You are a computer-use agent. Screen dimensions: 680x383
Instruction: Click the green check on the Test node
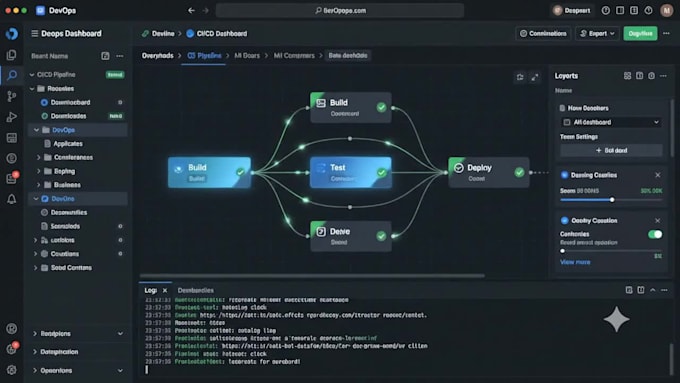pyautogui.click(x=382, y=173)
